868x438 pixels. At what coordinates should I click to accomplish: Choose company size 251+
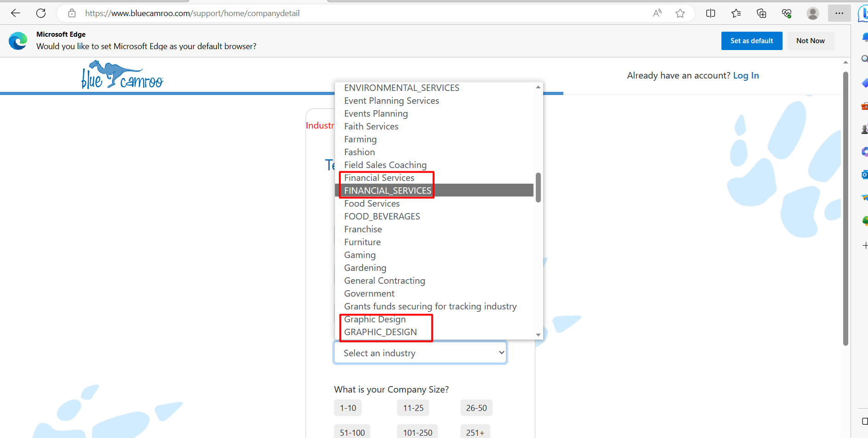(475, 432)
